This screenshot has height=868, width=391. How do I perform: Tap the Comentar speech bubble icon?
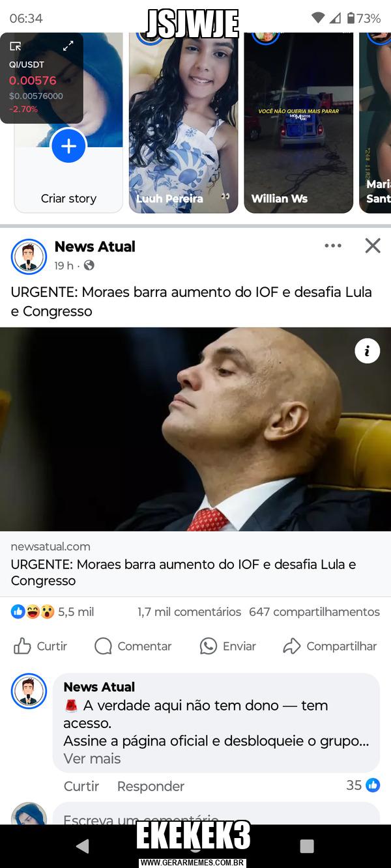[x=103, y=646]
